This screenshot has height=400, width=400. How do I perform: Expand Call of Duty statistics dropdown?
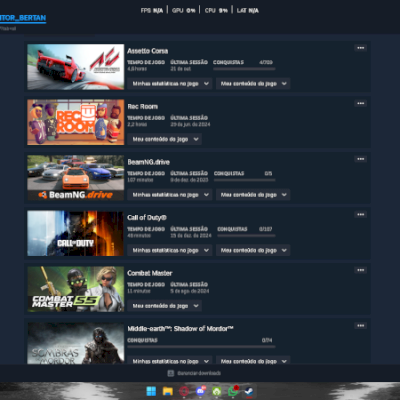(x=170, y=250)
